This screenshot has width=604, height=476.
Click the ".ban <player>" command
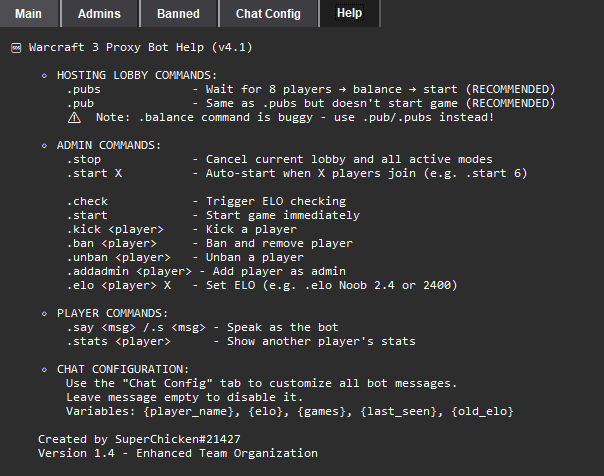tap(112, 243)
